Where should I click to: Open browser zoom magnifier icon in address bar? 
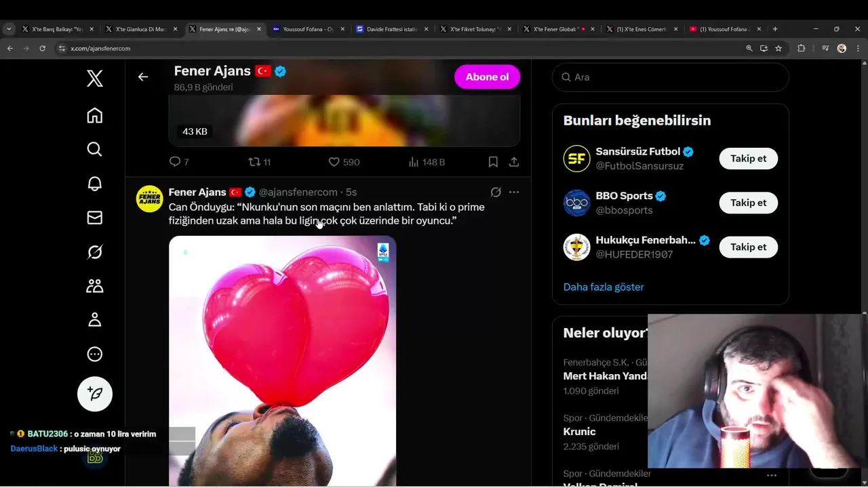click(749, 48)
